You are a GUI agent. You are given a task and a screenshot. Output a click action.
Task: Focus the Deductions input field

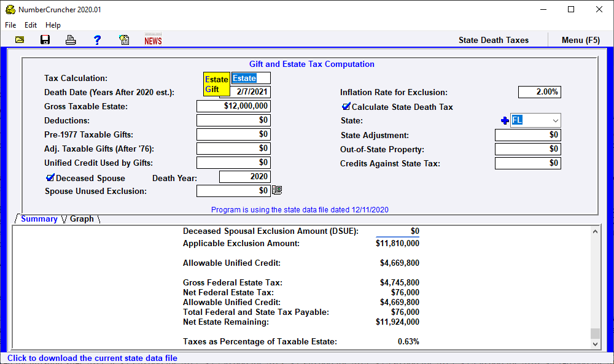(233, 120)
